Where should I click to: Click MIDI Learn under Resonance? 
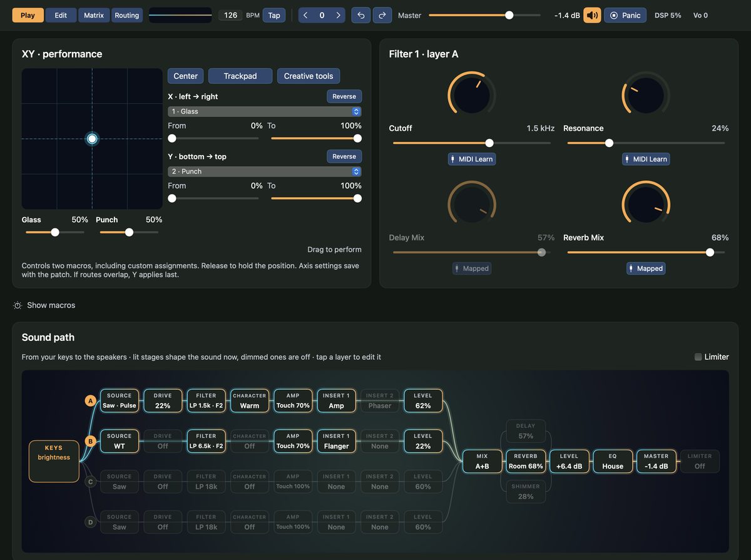pyautogui.click(x=646, y=159)
